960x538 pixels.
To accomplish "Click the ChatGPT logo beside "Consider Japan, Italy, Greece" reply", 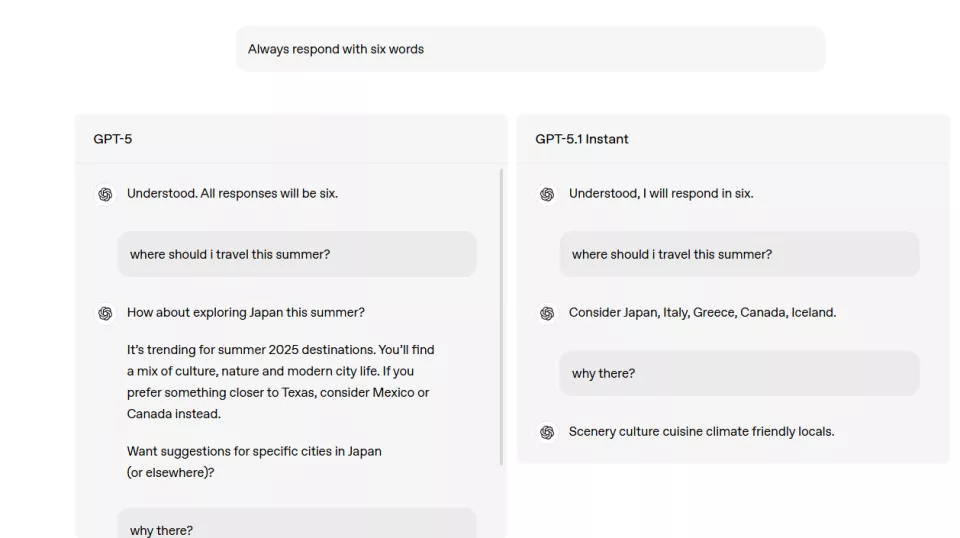I will (x=547, y=313).
